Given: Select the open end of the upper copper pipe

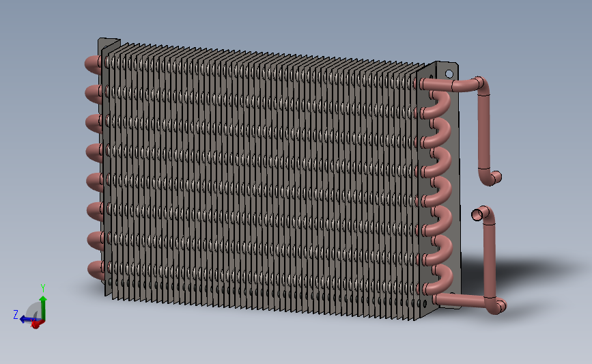Looking at the screenshot, I should [x=496, y=176].
